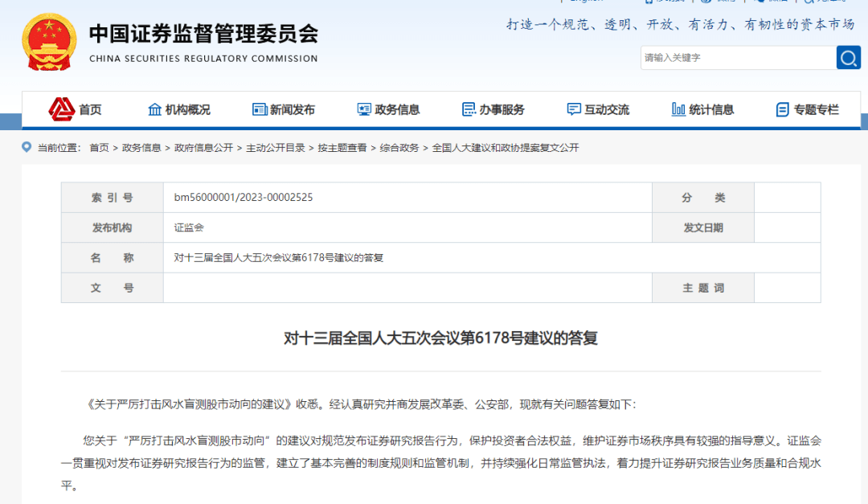Image resolution: width=868 pixels, height=504 pixels.
Task: Click the 新闻发布 newspaper icon
Action: (x=257, y=109)
